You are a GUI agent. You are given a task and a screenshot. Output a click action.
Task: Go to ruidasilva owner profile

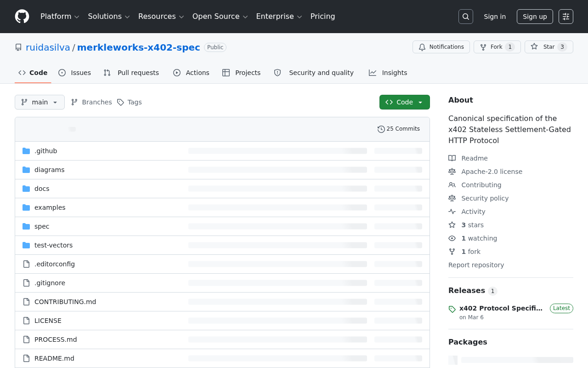click(48, 47)
